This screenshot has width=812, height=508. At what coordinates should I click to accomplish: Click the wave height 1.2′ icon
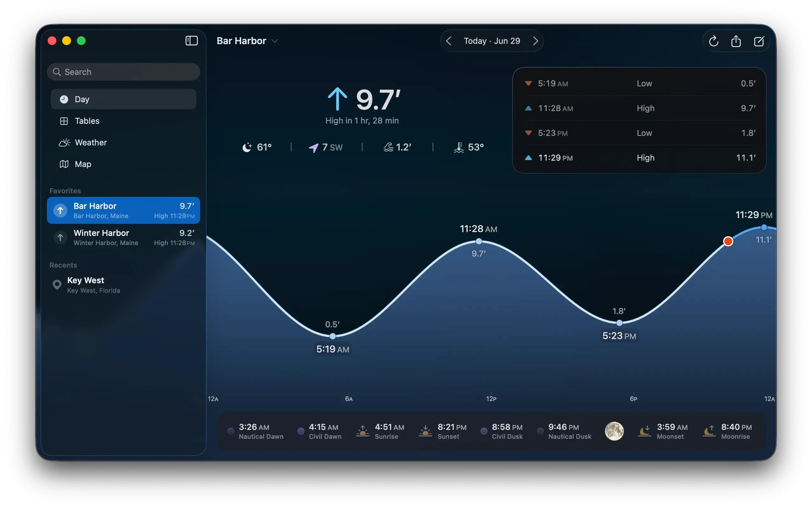[388, 147]
